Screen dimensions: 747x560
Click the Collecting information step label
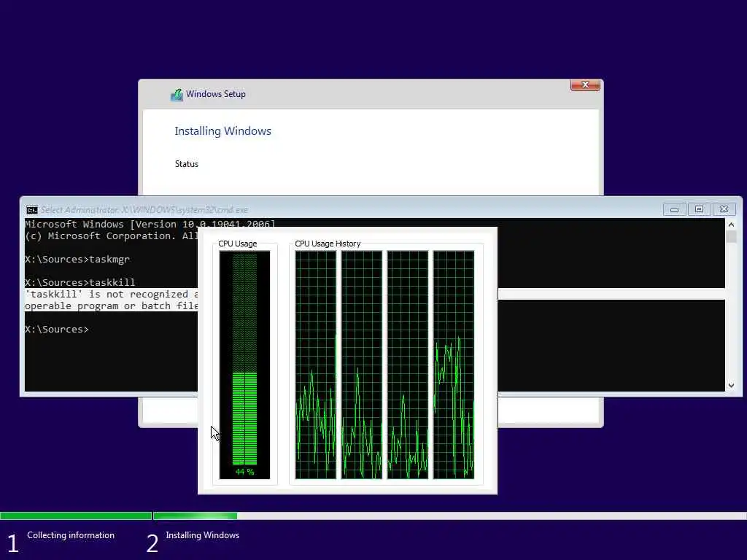[71, 535]
